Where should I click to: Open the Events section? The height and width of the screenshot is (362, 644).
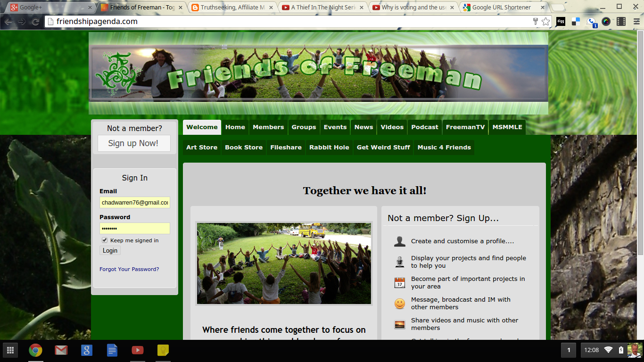[x=335, y=127]
